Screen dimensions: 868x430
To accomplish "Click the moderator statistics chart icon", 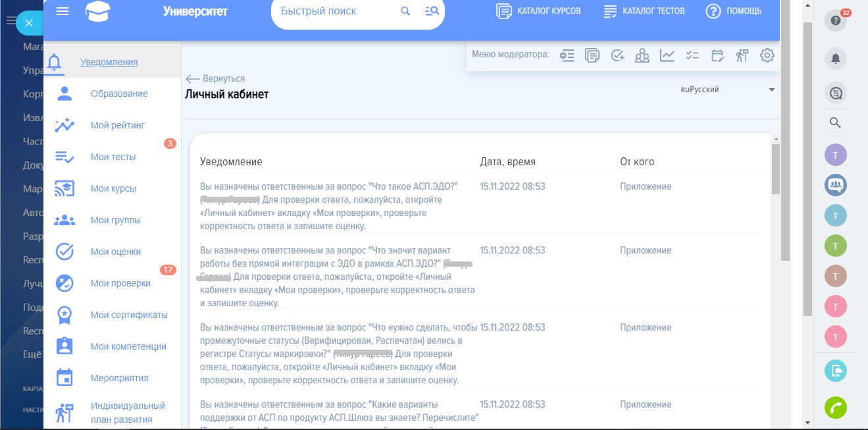I will tap(667, 55).
